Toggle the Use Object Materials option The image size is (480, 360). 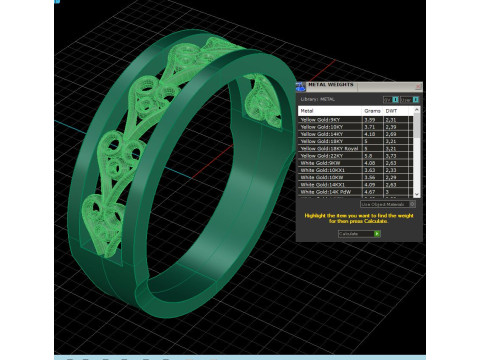[388, 204]
